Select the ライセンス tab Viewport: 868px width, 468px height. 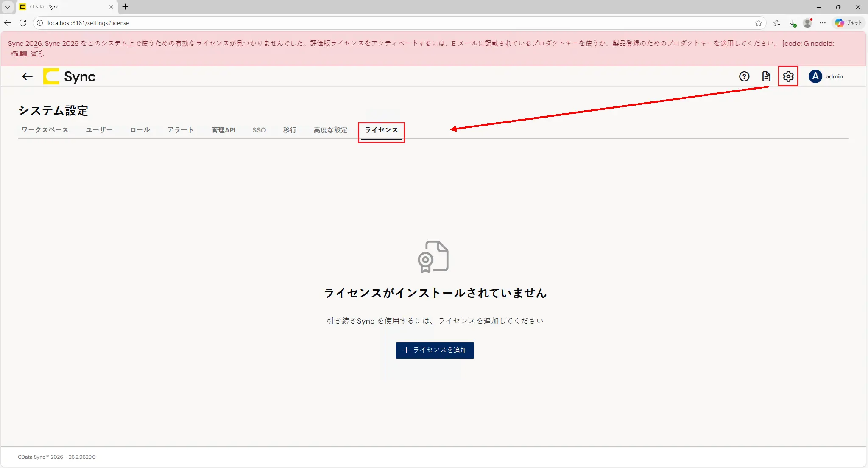click(381, 130)
